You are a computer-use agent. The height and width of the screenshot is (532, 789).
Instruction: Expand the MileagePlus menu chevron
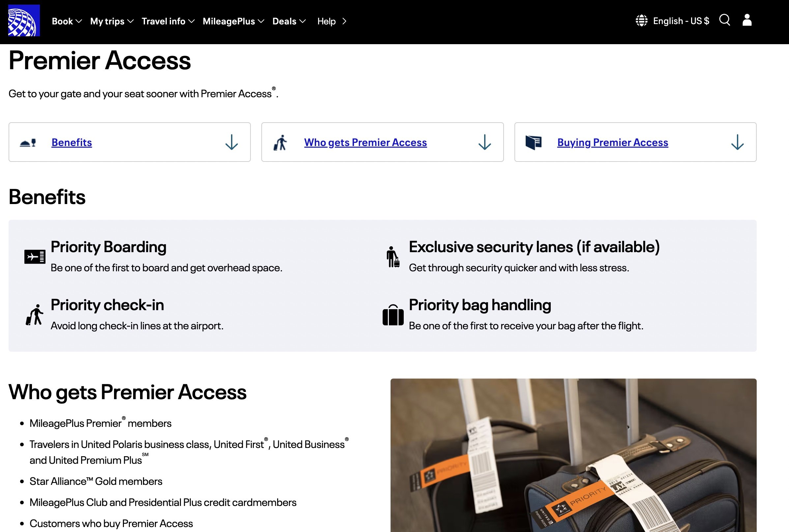point(261,21)
